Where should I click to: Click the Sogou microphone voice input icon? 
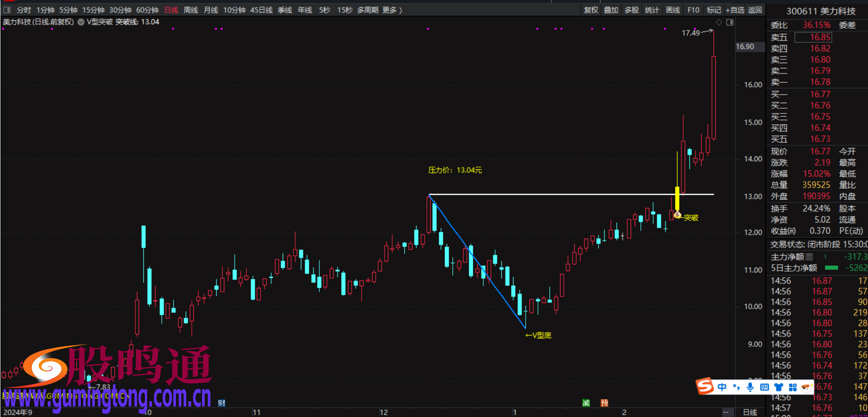750,387
